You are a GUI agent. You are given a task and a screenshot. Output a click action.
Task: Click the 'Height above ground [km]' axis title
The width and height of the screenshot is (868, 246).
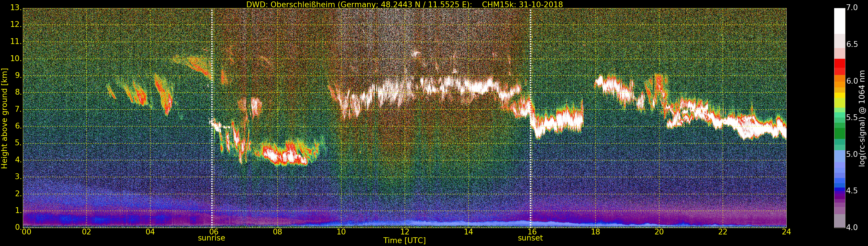(5, 118)
